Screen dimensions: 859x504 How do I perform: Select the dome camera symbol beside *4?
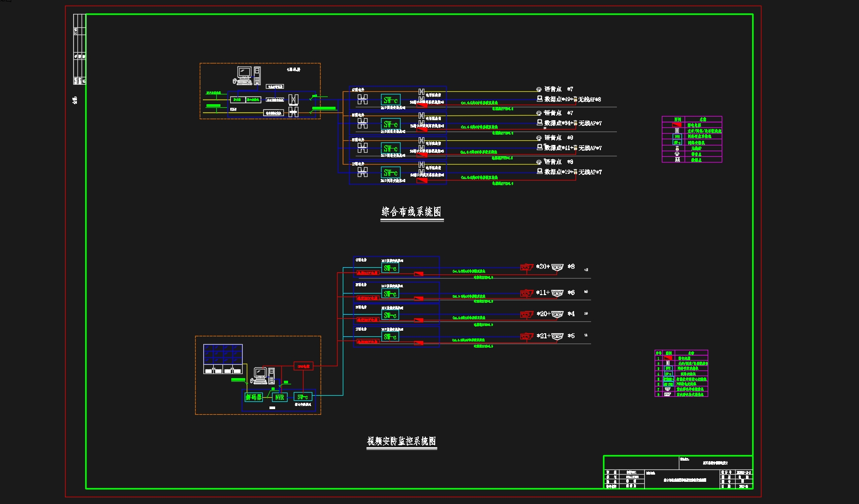(x=558, y=314)
